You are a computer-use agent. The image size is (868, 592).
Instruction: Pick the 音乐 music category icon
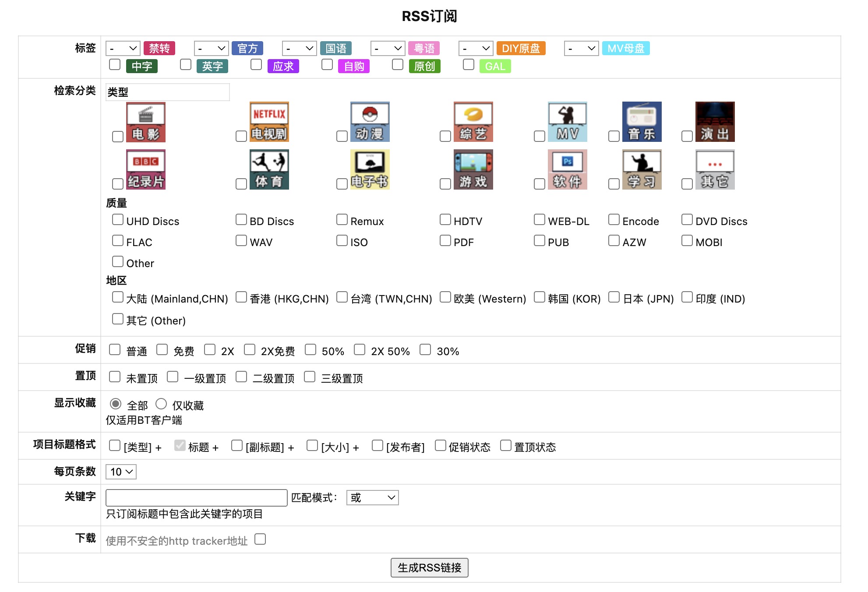click(x=642, y=122)
